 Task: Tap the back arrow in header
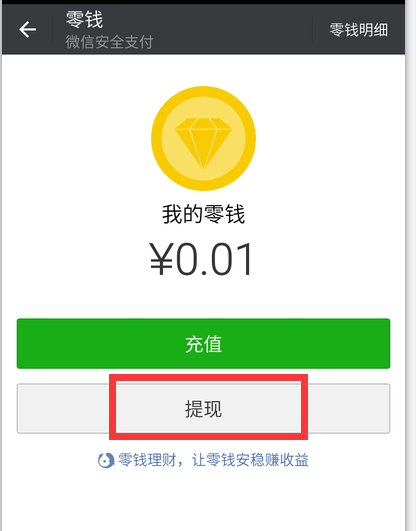pyautogui.click(x=27, y=29)
